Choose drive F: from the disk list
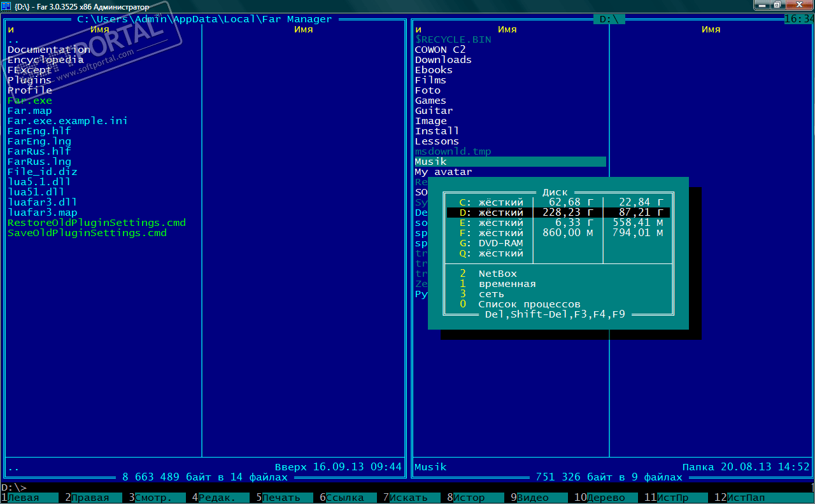Viewport: 815px width, 504px height. click(x=558, y=233)
